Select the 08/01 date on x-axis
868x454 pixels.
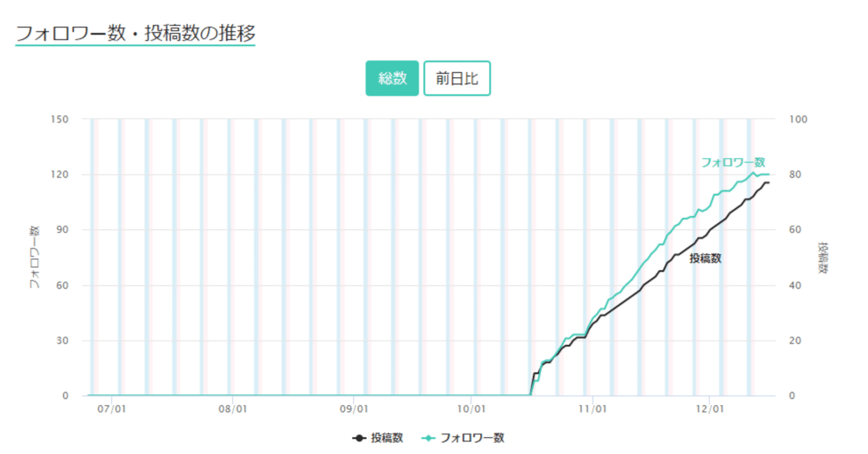pyautogui.click(x=232, y=409)
